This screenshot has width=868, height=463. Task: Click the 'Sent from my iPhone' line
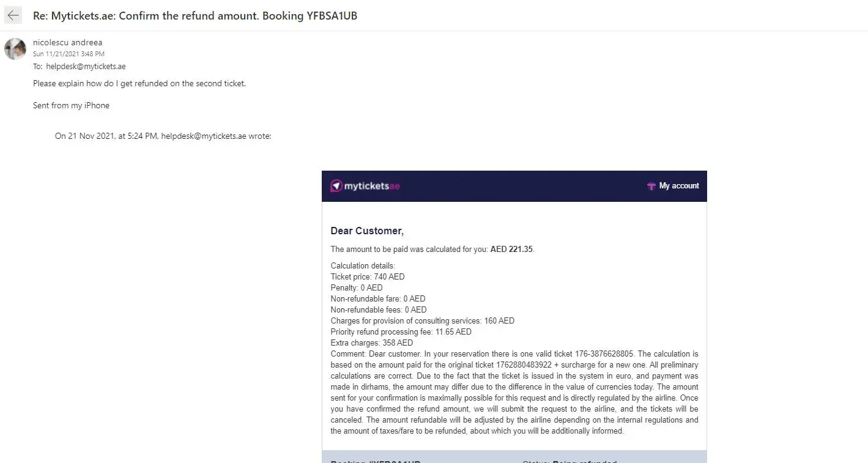[71, 105]
